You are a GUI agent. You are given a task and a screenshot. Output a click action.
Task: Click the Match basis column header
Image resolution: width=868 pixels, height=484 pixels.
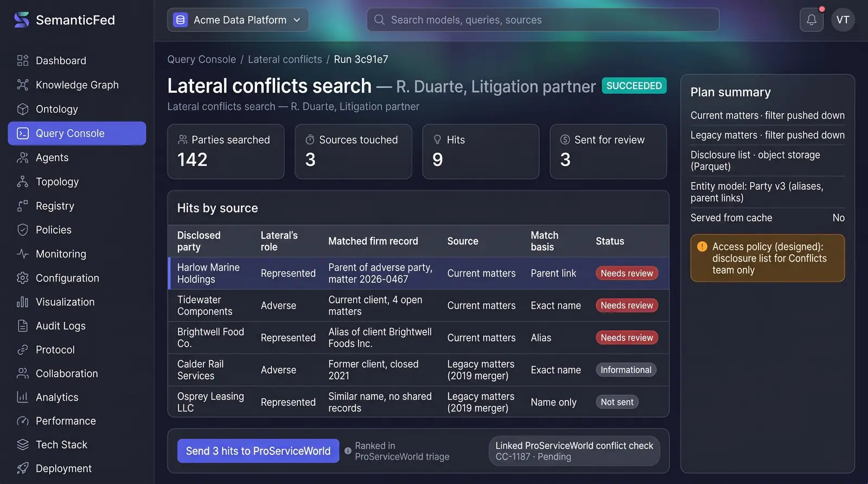click(x=544, y=241)
